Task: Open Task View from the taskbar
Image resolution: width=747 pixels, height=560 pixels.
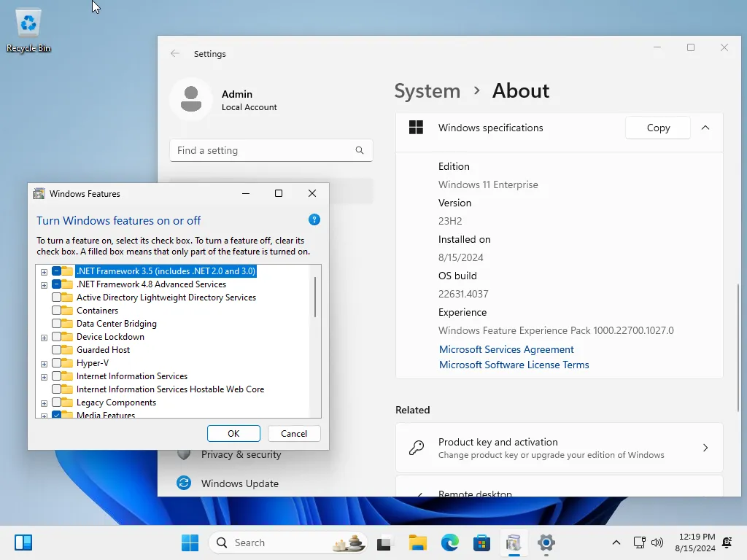Action: 384,542
